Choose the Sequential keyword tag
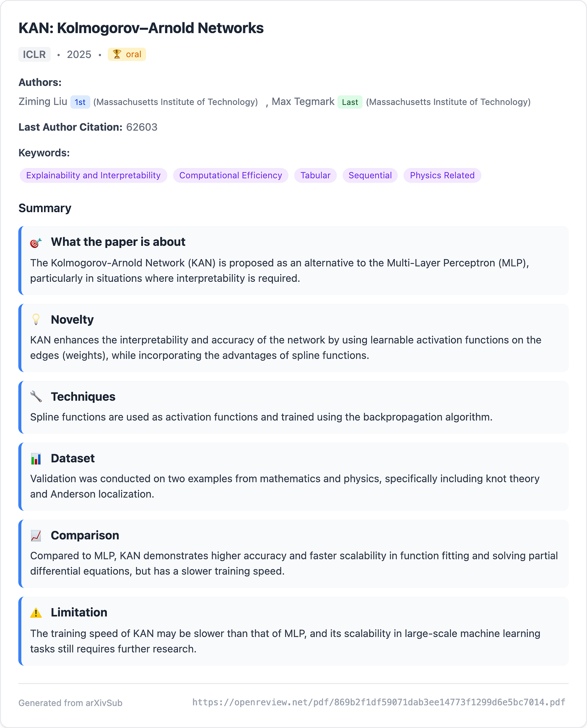Viewport: 587px width, 728px height. point(370,175)
